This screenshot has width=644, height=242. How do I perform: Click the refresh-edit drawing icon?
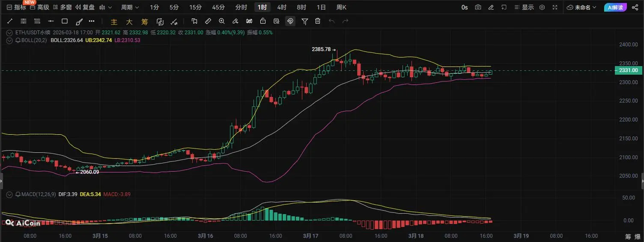(160, 21)
